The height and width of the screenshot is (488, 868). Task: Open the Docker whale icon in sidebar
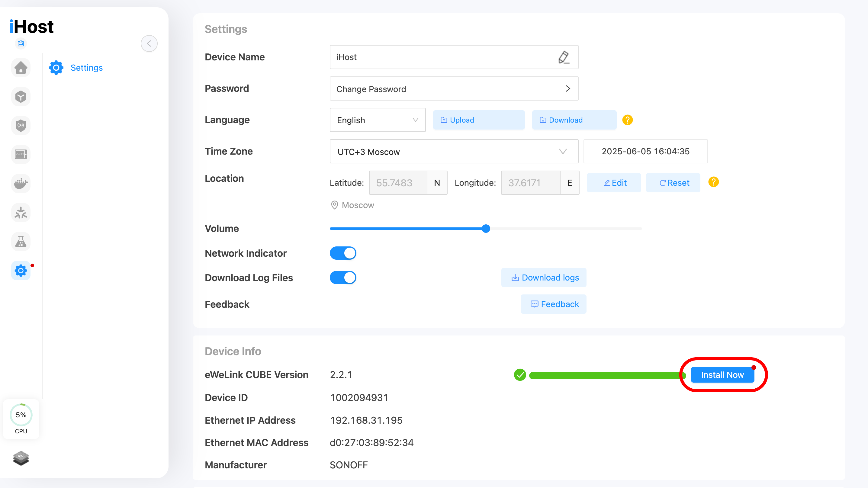pos(21,184)
